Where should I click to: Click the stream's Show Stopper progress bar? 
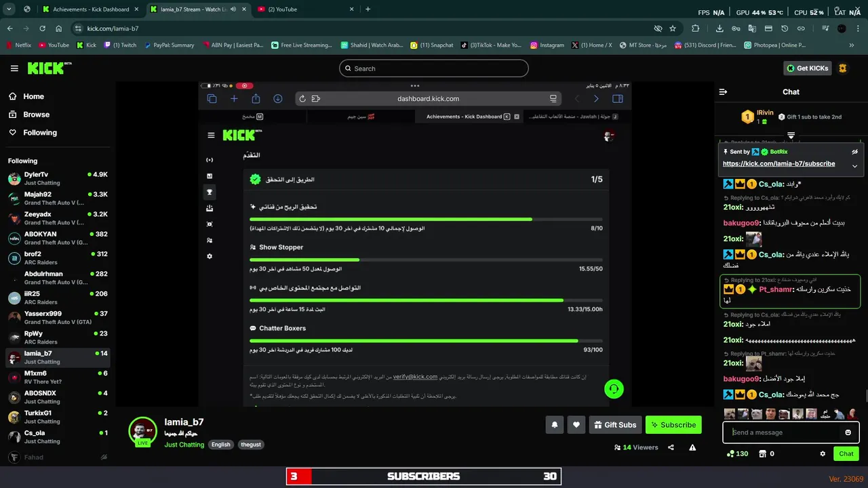click(x=426, y=260)
